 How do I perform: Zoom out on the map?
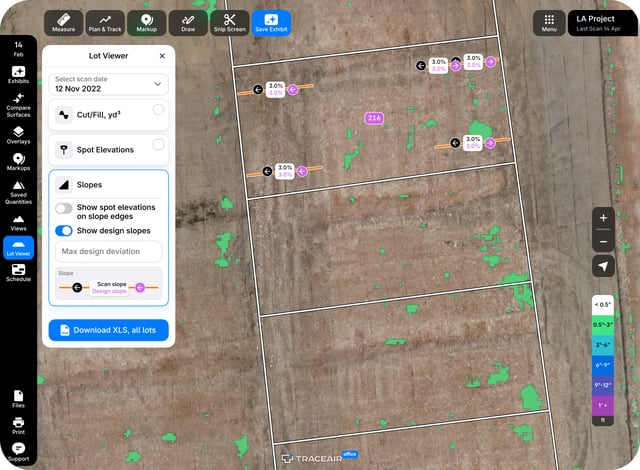click(x=603, y=242)
